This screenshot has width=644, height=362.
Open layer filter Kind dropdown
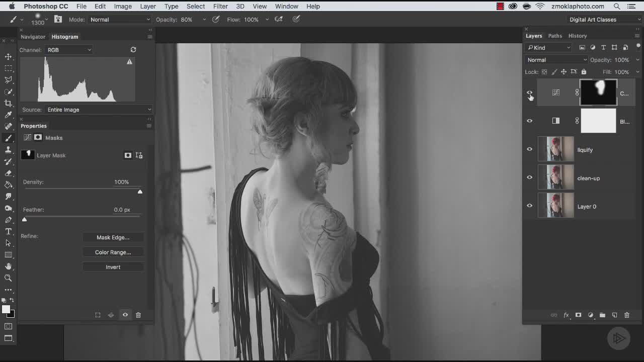(548, 48)
